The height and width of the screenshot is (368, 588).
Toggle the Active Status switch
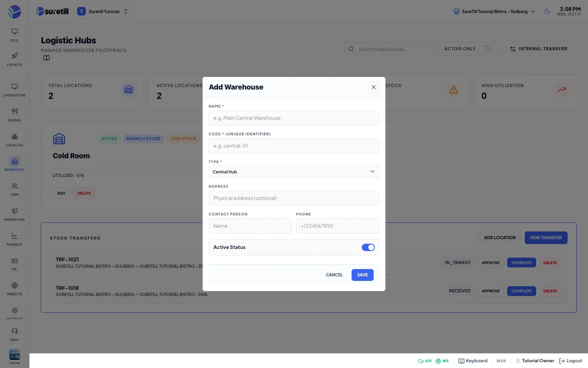tap(368, 247)
